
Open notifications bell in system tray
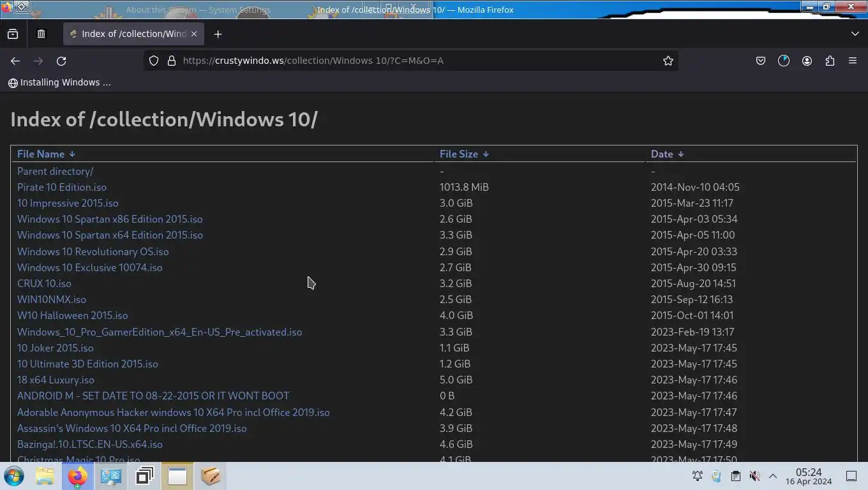tap(698, 476)
